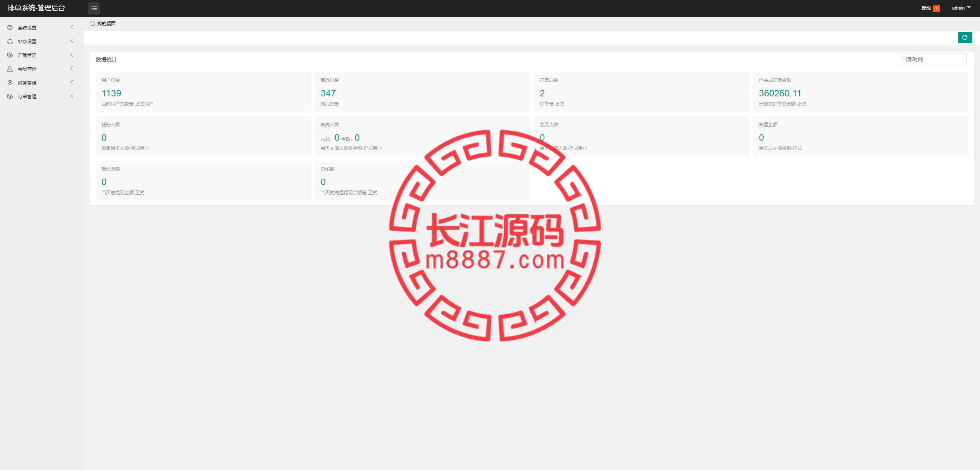Click the 注册人数 card label
The width and height of the screenshot is (980, 470).
pos(549,125)
